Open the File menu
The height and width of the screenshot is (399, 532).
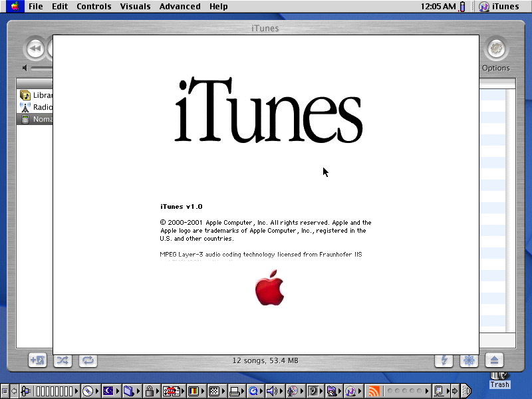(x=36, y=7)
